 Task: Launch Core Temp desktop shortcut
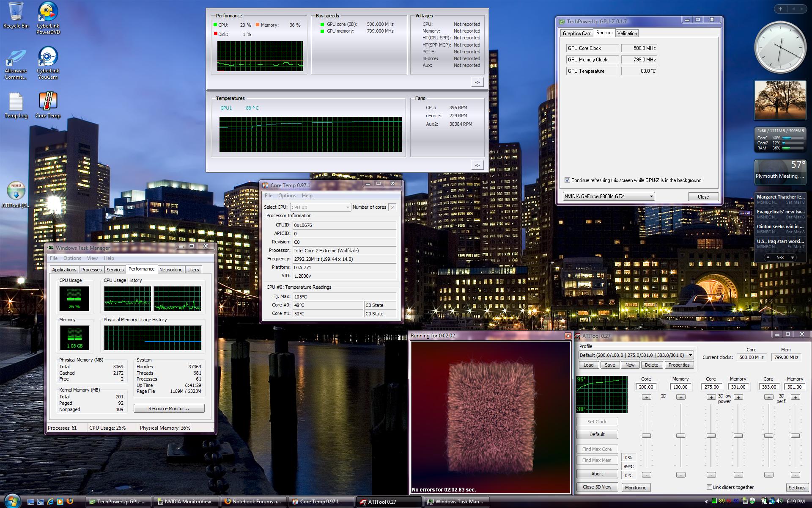pos(48,105)
